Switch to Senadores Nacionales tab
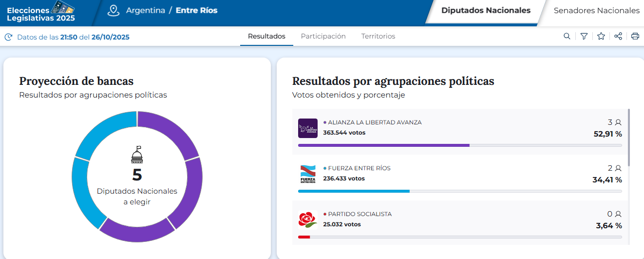Viewport: 644px width, 259px height. [x=596, y=11]
